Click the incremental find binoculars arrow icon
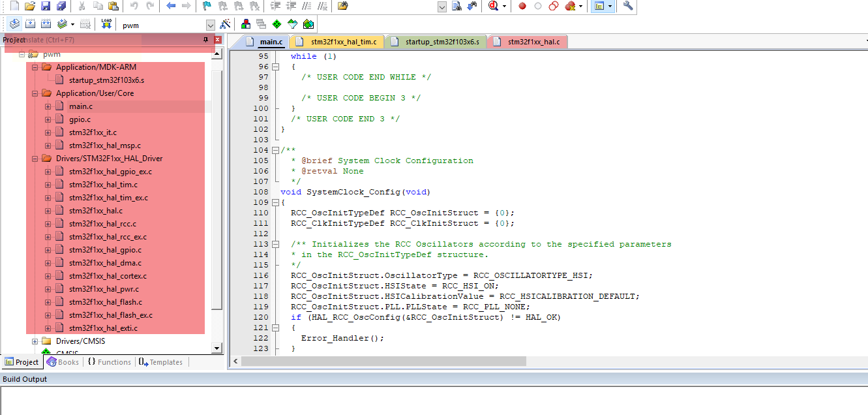The width and height of the screenshot is (868, 415). (x=472, y=6)
